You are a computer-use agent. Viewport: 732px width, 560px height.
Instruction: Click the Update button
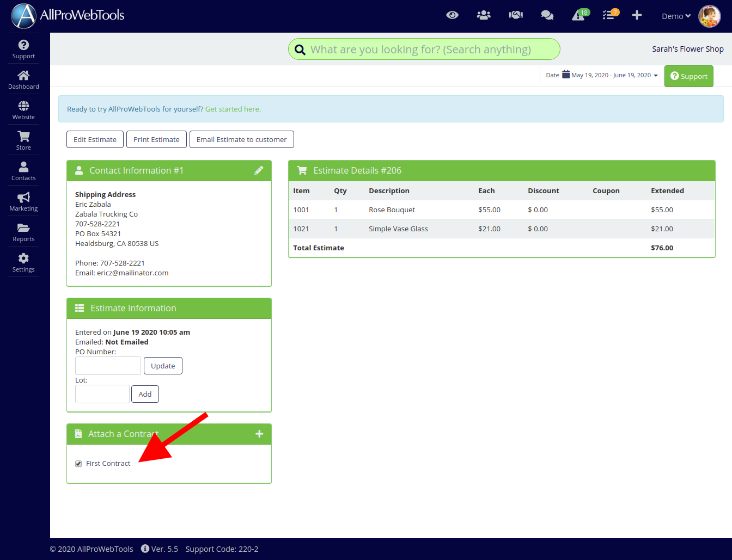click(x=163, y=366)
